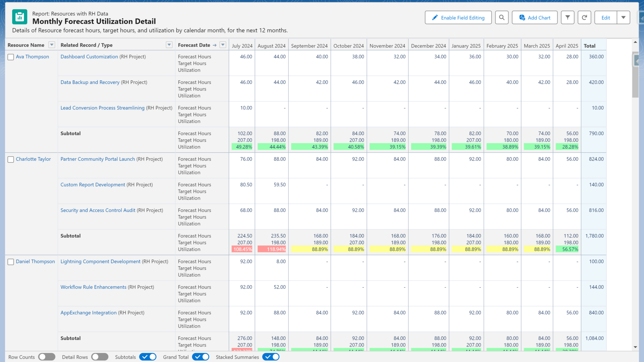Open the Resource Name column filter dropdown
644x362 pixels.
click(52, 45)
